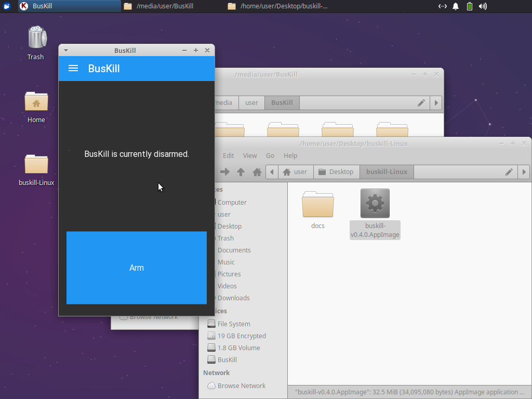Screen dimensions: 532x399
Task: Open the BusKill window menu arrow
Action: coord(66,50)
